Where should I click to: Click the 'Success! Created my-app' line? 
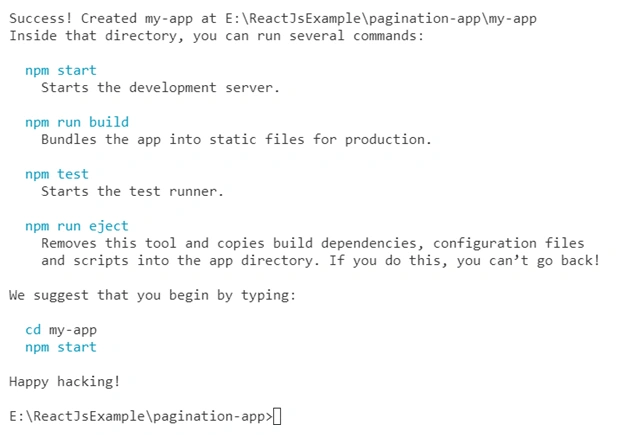273,19
